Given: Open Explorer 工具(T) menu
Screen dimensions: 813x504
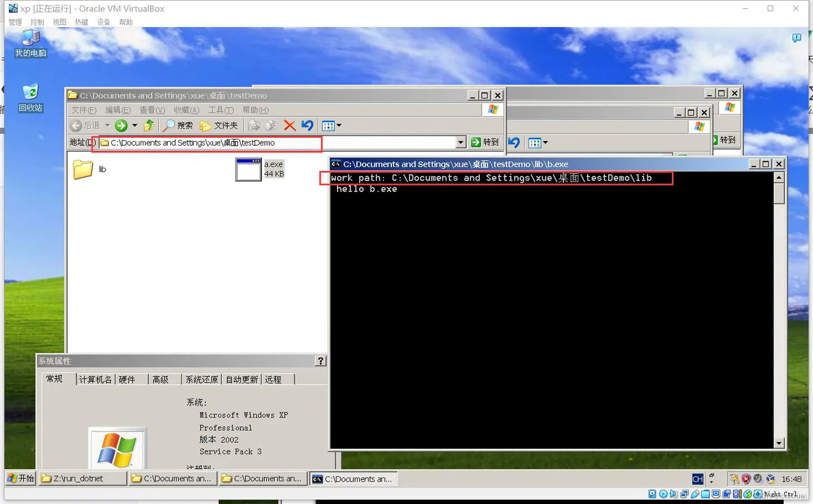Looking at the screenshot, I should [x=221, y=110].
